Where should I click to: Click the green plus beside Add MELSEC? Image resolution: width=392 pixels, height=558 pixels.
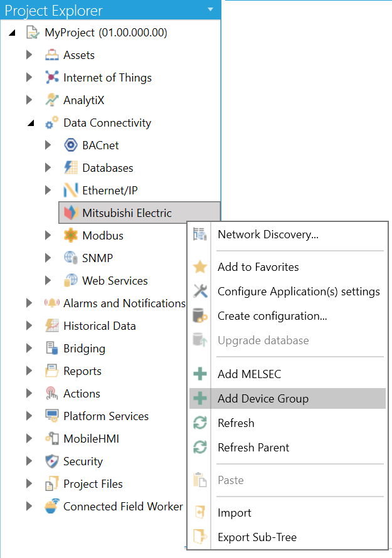coord(200,374)
